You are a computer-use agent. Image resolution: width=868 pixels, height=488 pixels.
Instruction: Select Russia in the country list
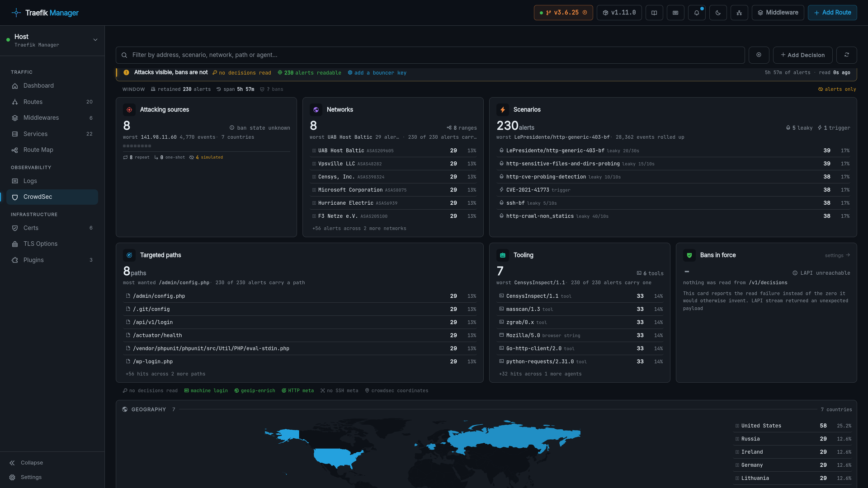[x=793, y=439]
